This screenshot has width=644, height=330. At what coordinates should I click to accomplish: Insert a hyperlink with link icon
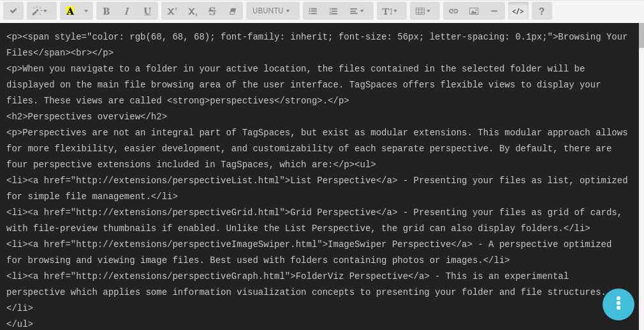tap(453, 11)
